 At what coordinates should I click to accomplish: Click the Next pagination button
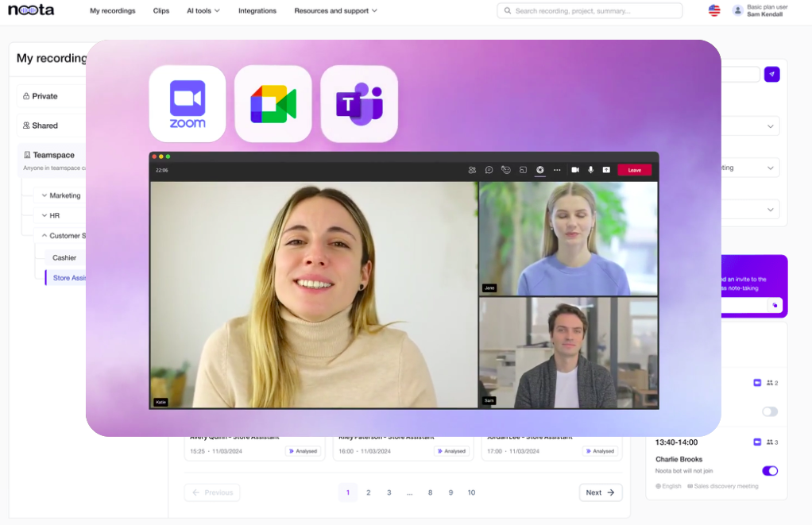point(600,492)
